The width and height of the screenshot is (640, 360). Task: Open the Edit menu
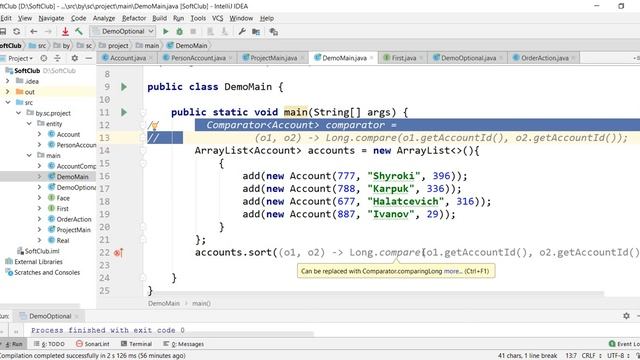6,18
